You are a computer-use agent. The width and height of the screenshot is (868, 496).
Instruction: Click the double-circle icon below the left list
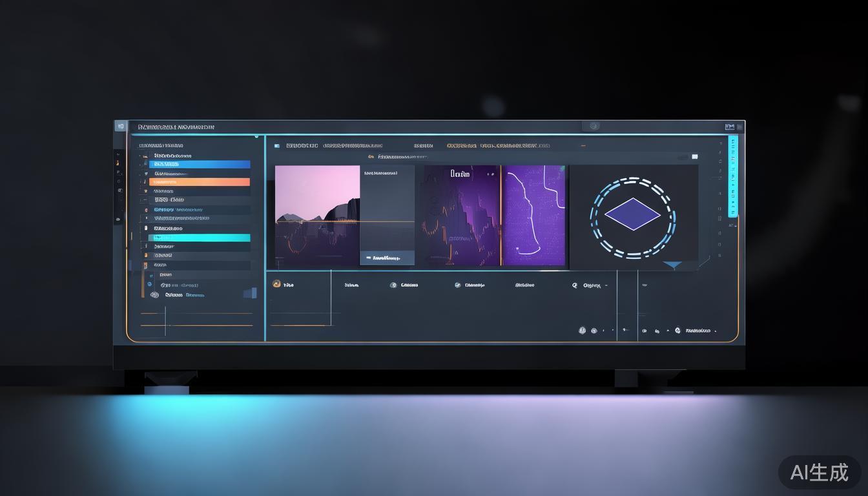point(154,294)
